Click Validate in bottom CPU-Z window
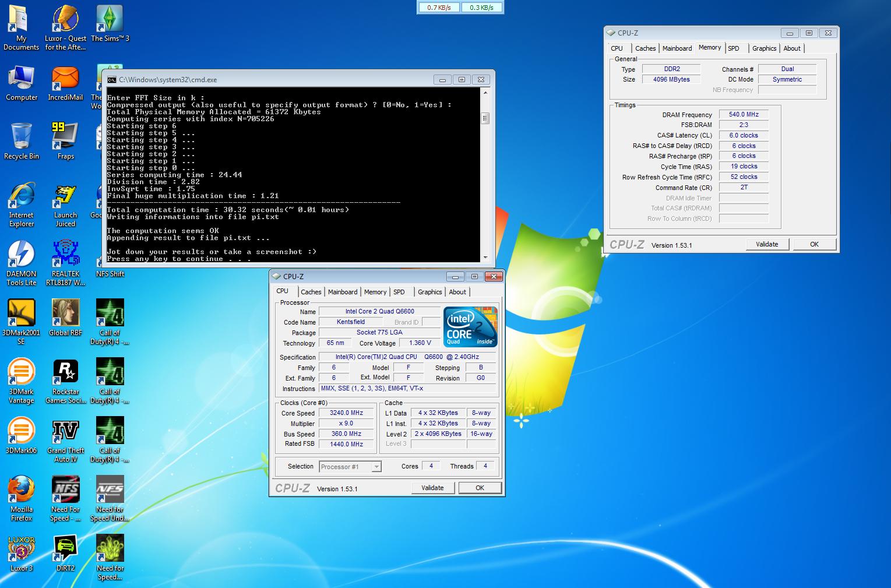This screenshot has width=891, height=588. [432, 488]
